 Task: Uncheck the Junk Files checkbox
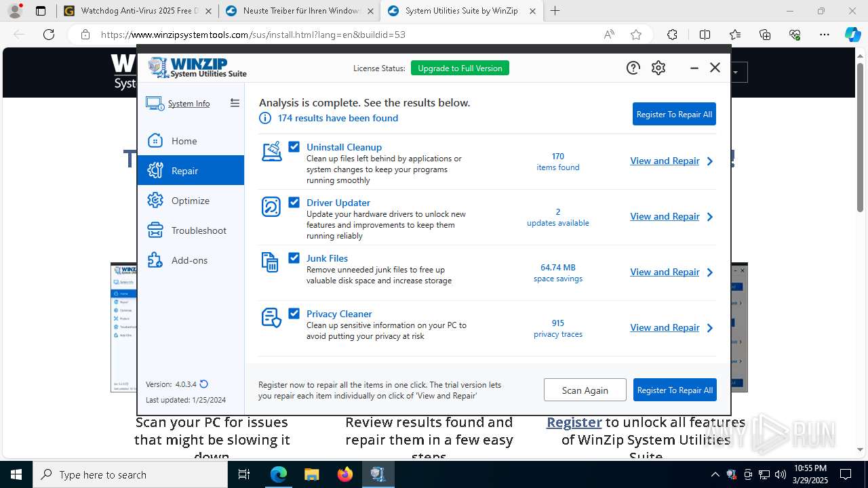tap(294, 258)
